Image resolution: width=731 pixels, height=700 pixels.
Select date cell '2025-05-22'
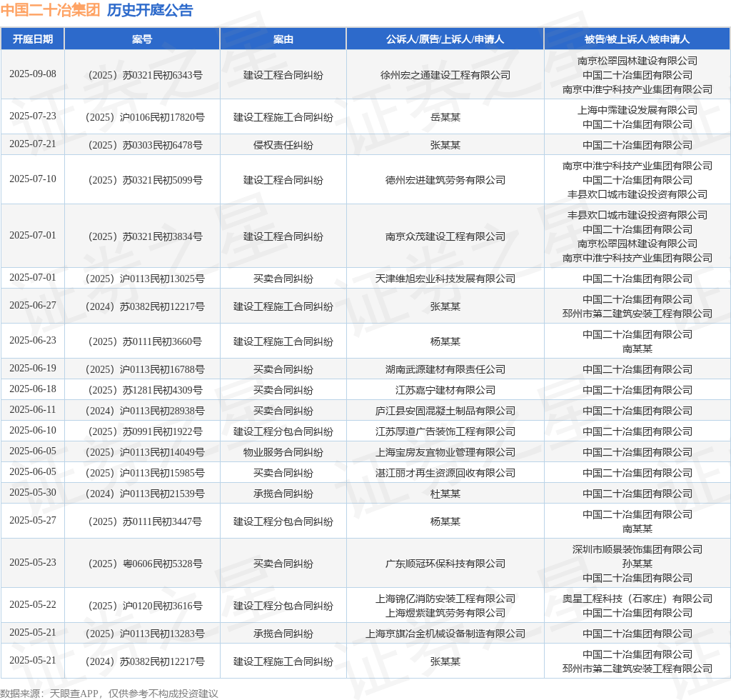pyautogui.click(x=33, y=605)
